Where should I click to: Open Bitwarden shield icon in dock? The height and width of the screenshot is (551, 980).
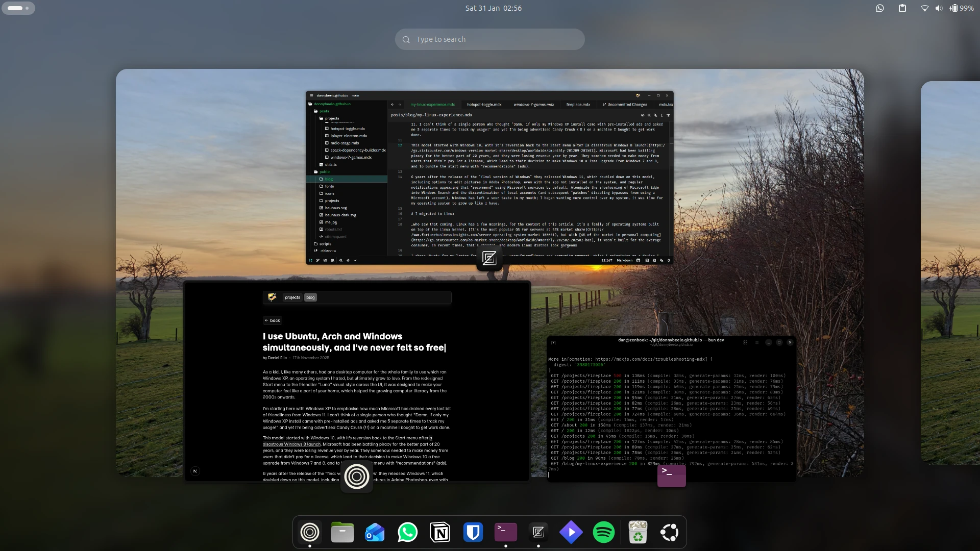[473, 533]
